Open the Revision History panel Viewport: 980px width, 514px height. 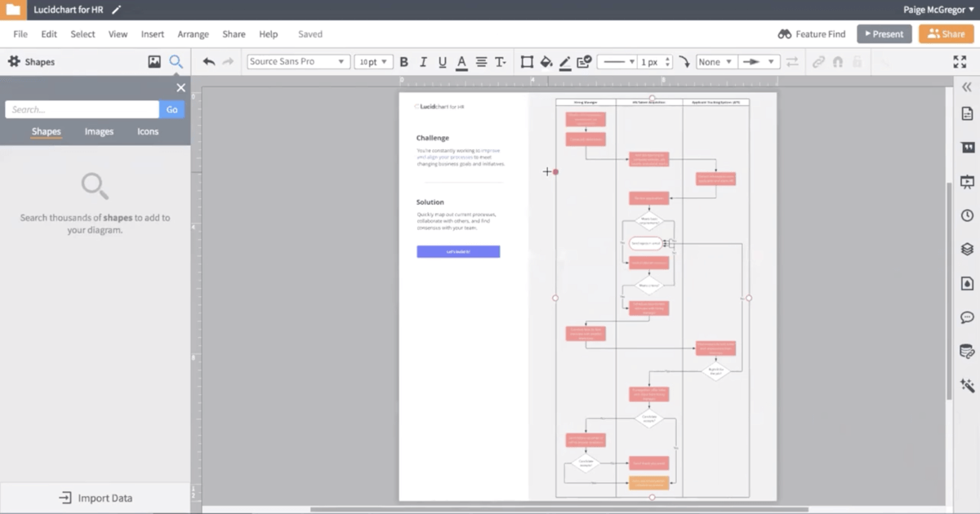(x=967, y=215)
